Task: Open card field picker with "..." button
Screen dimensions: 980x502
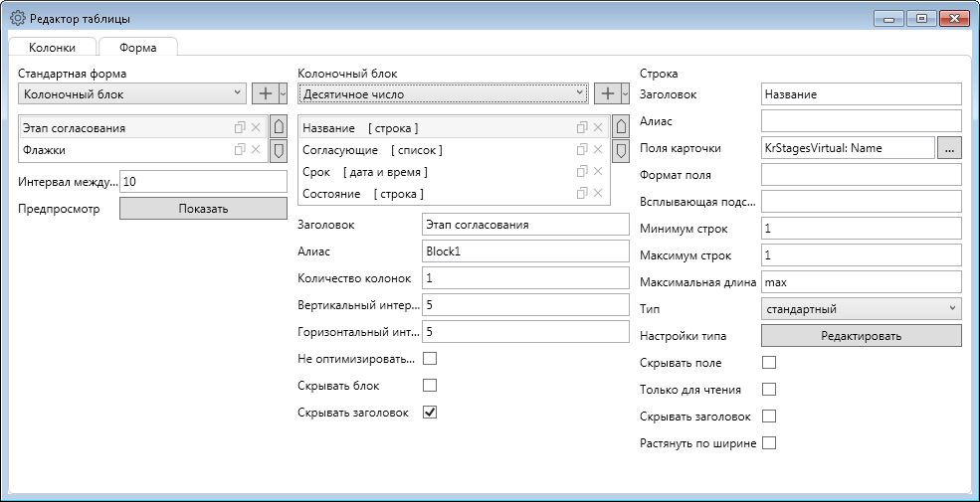Action: point(949,148)
